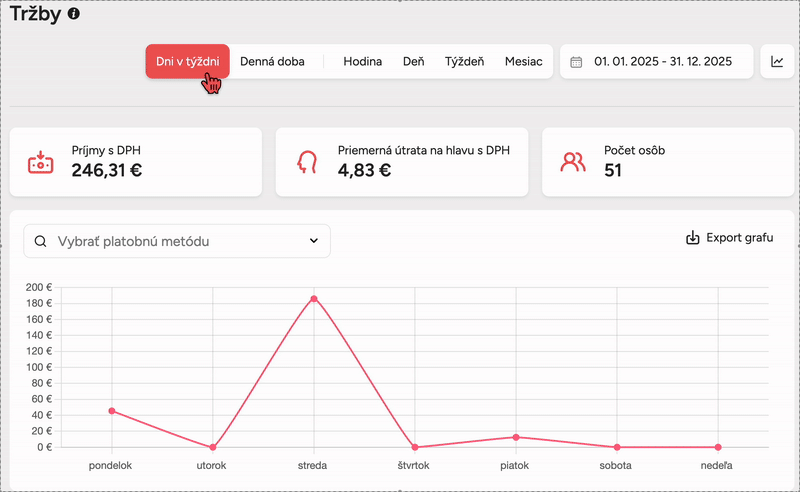
Task: Choose Týždeň grouping
Action: [464, 61]
